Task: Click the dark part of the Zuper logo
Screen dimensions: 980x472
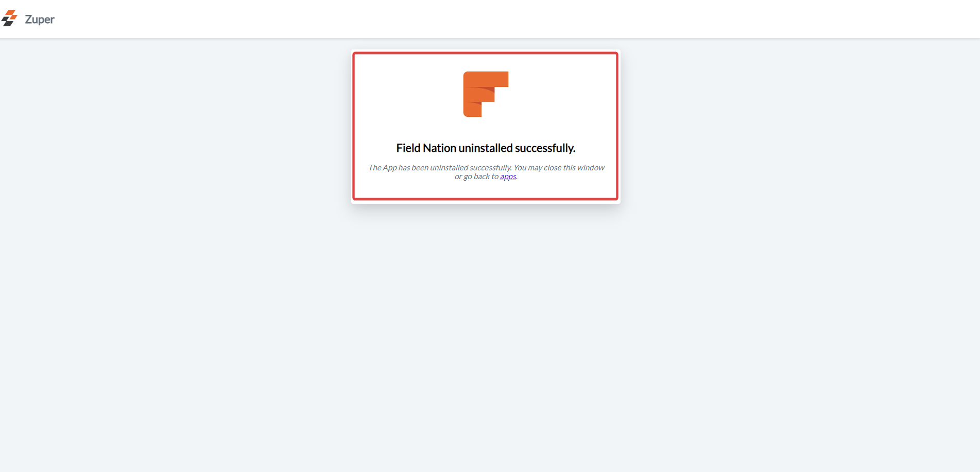Action: coord(7,22)
